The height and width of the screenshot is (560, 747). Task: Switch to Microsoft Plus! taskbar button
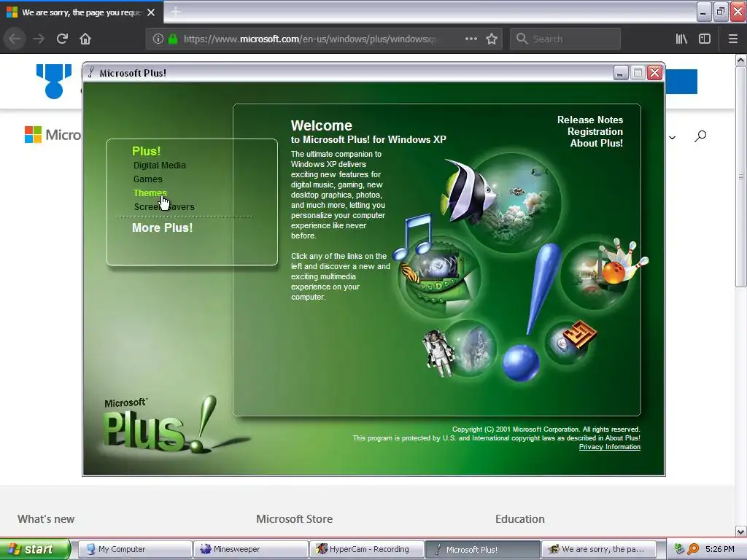(482, 549)
